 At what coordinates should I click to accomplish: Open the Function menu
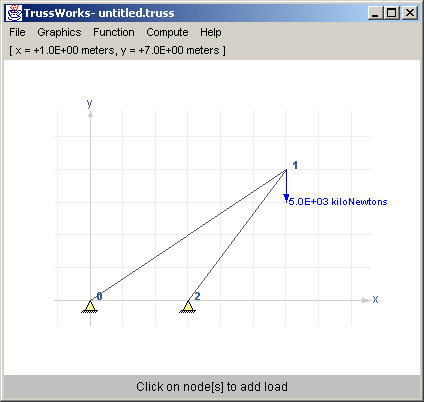pos(114,32)
